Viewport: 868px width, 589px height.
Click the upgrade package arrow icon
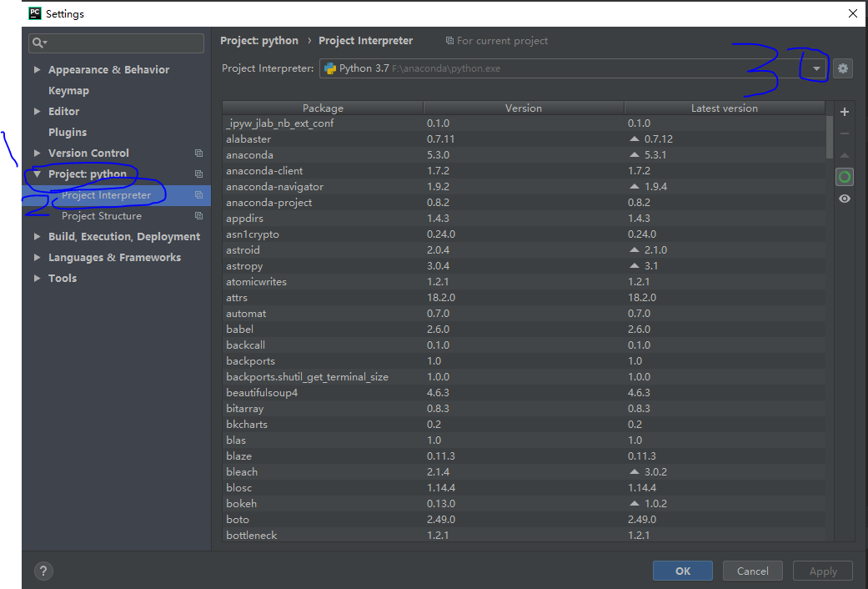tap(844, 155)
